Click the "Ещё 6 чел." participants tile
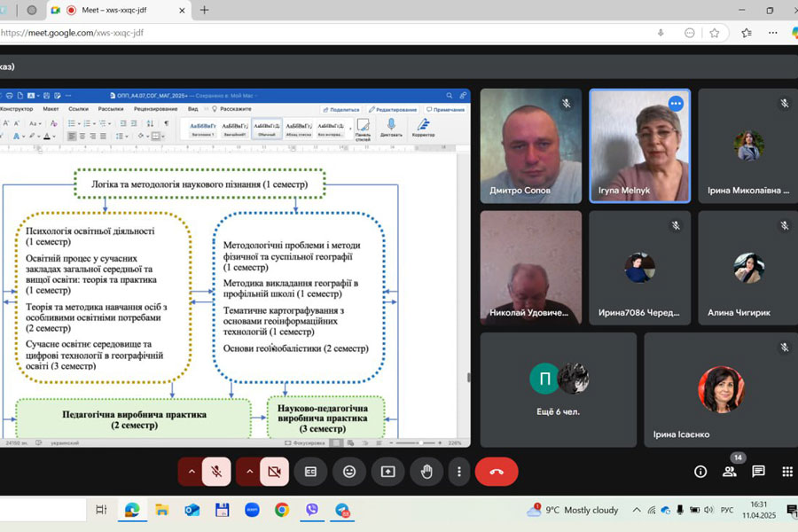Screen dimensions: 798x532 558,389
